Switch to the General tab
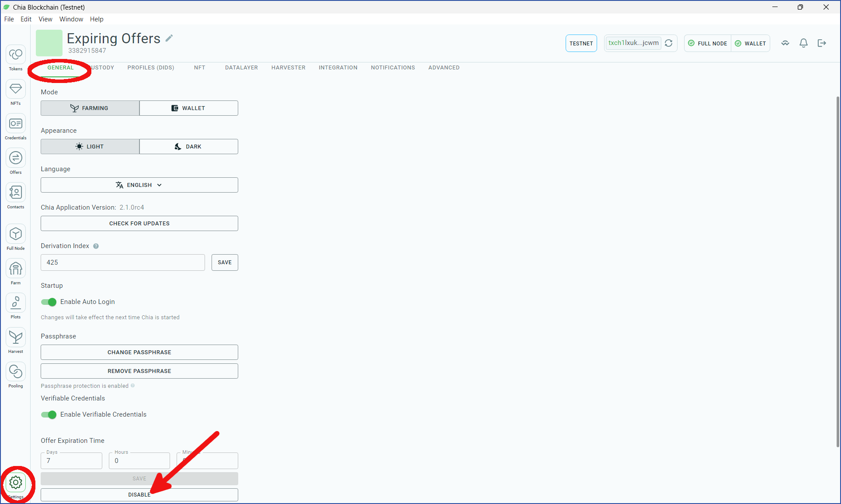Screen dimensions: 841x504 coord(60,68)
